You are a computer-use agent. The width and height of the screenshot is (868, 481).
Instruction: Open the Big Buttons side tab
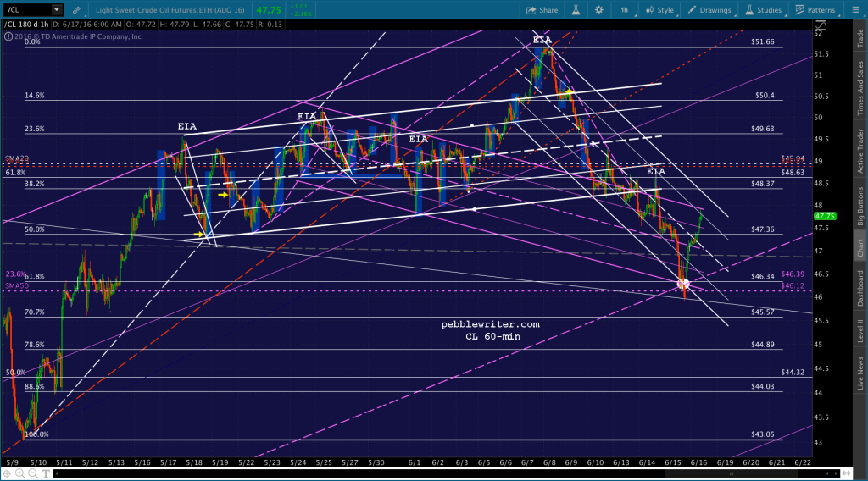(860, 207)
